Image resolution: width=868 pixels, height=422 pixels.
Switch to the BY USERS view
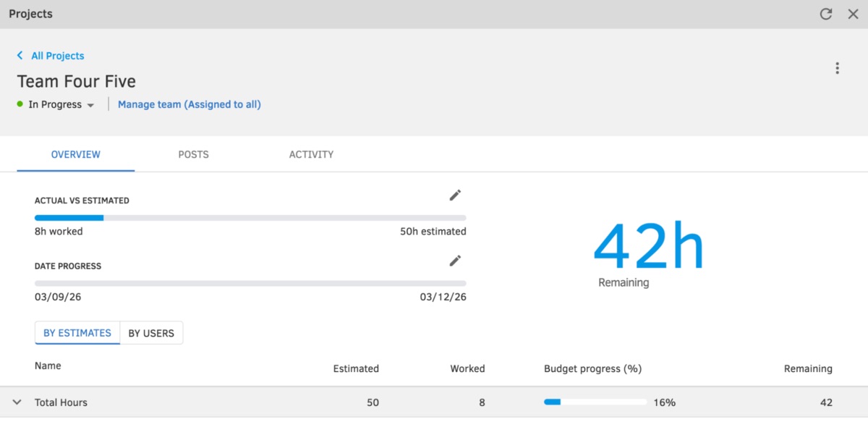click(151, 333)
